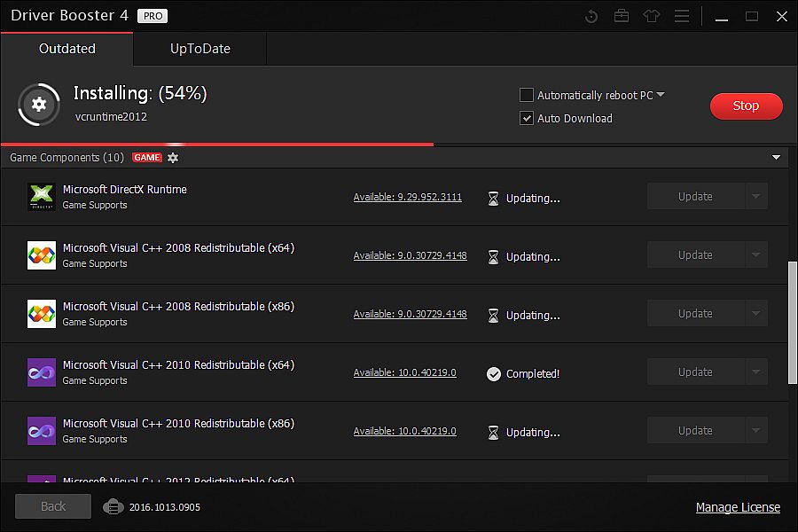Open the Update dropdown arrow for DirectX Runtime
Viewport: 798px width, 532px height.
coord(756,197)
